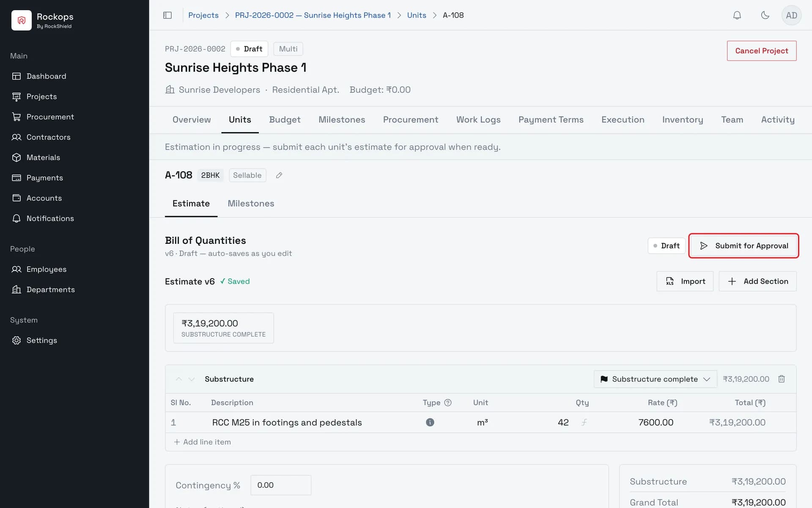Follow the Projects breadcrumb link
This screenshot has height=508, width=812.
click(x=203, y=15)
